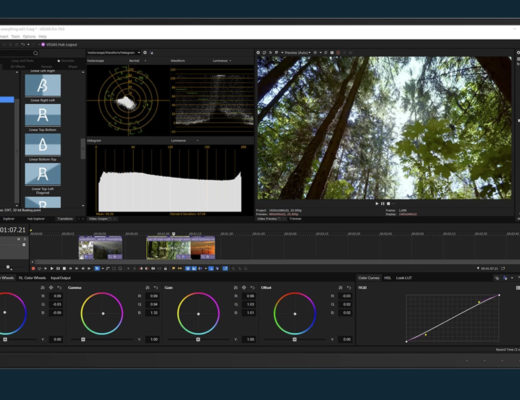Open the Vectorscope/Waveform/Histogram layout dropdown
520x400 pixels.
[x=113, y=53]
